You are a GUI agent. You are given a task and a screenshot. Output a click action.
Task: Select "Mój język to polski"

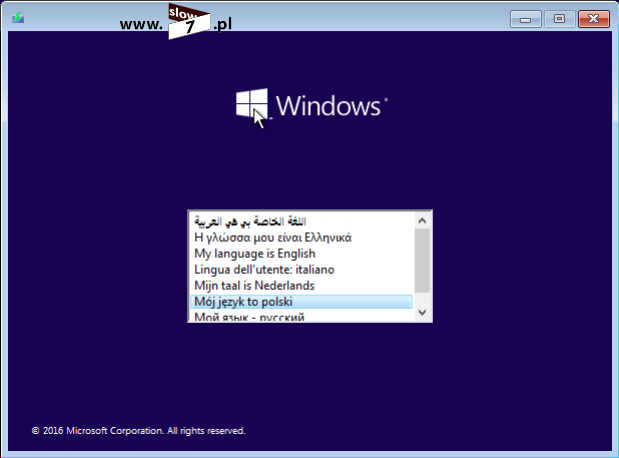click(301, 302)
